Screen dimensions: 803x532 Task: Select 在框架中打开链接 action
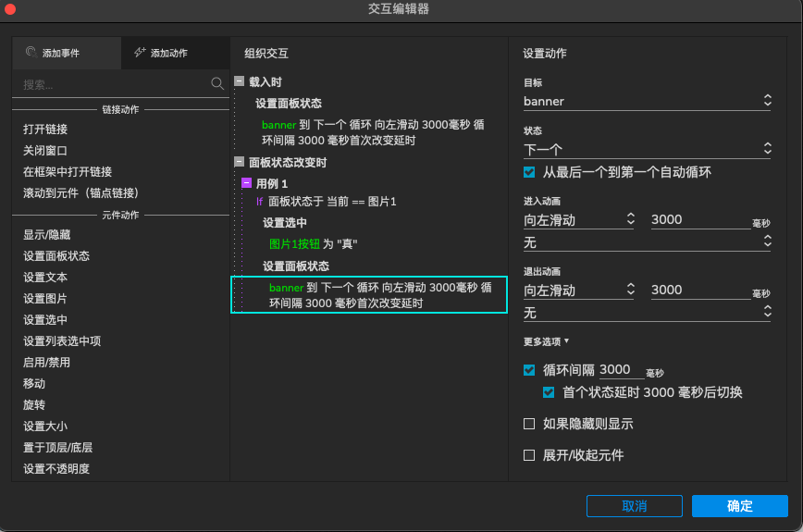(x=68, y=171)
